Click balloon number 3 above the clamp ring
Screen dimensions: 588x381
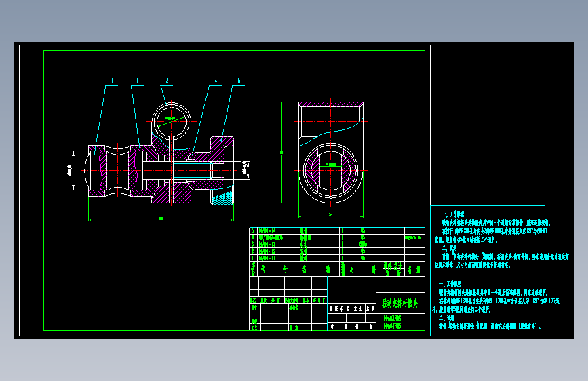[x=168, y=81]
